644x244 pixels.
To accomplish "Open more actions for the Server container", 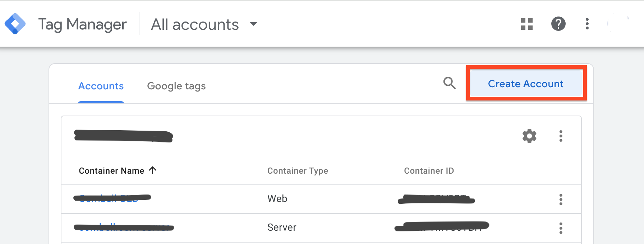I will (x=561, y=228).
